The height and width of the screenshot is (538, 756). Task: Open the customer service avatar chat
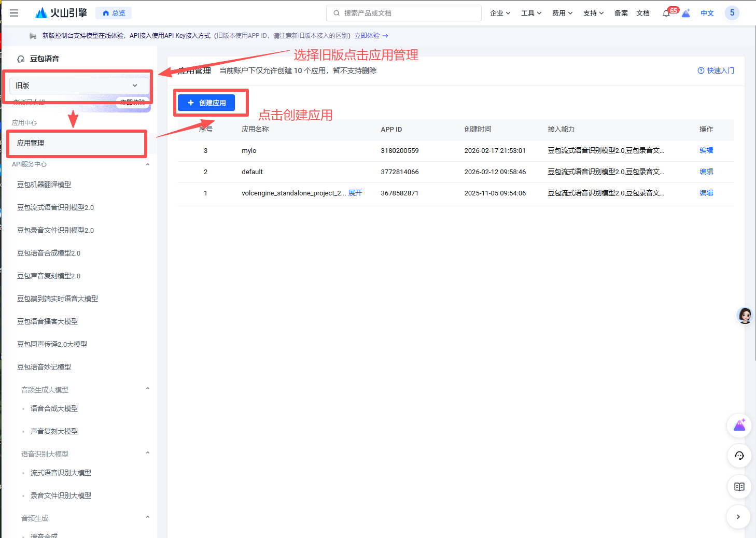point(745,315)
